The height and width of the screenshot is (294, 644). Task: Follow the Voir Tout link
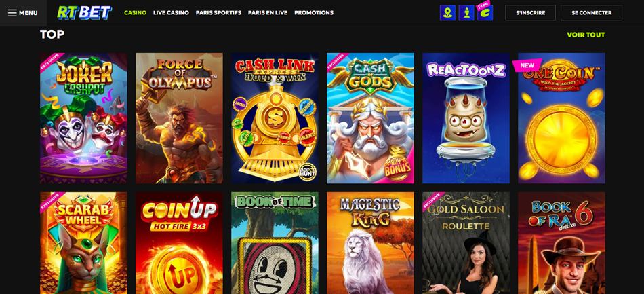pos(586,35)
